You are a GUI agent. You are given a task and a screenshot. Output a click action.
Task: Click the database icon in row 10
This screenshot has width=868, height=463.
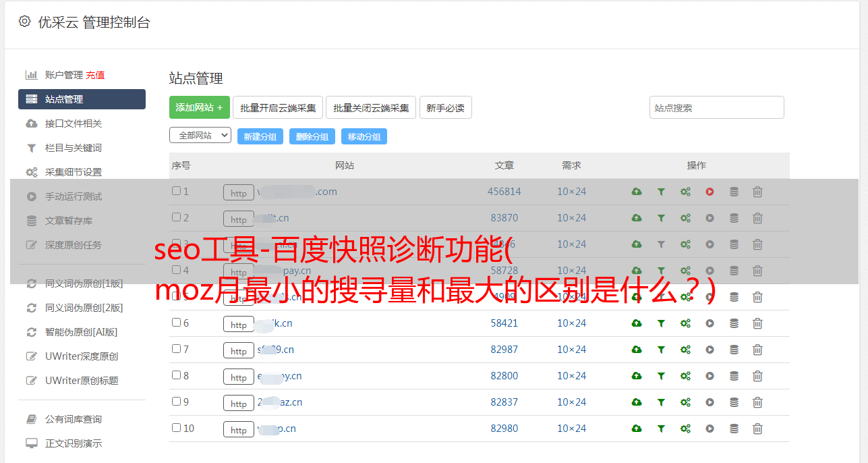pos(734,429)
